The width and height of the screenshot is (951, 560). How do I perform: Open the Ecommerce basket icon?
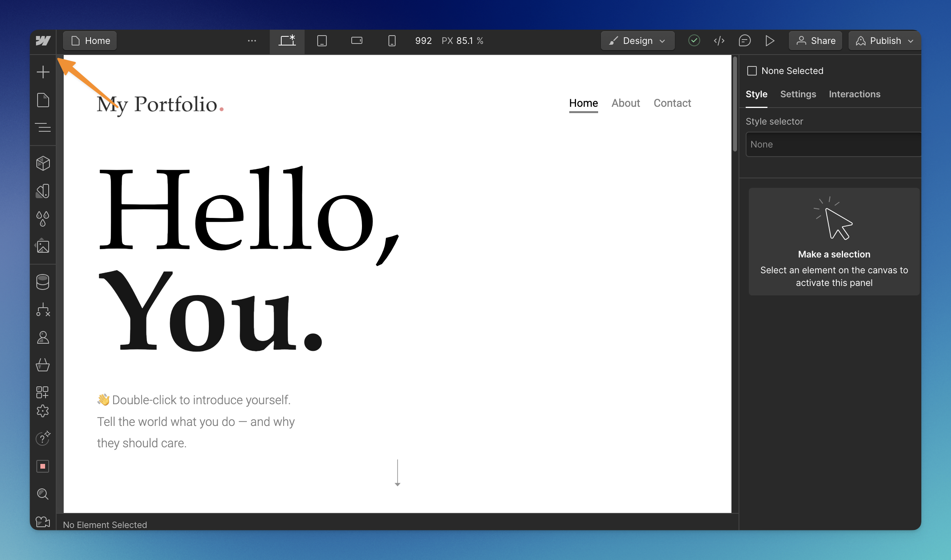pyautogui.click(x=43, y=365)
